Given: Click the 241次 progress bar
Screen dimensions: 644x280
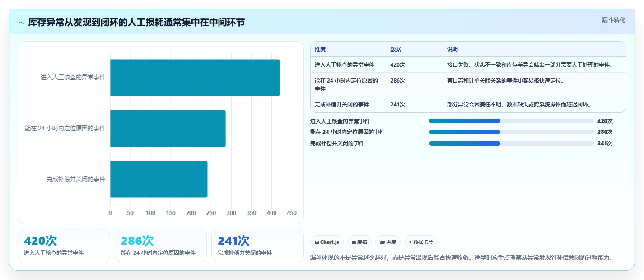Looking at the screenshot, I should click(x=511, y=143).
